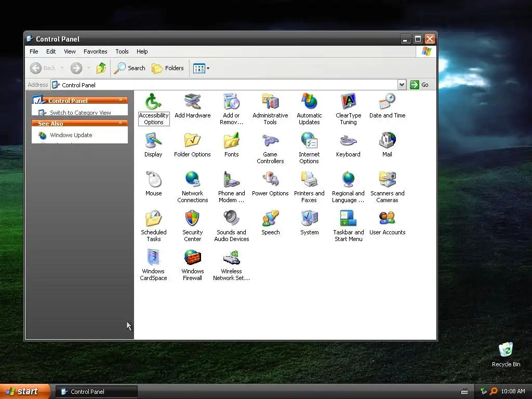Expand the address bar dropdown
This screenshot has width=532, height=399.
[x=402, y=85]
